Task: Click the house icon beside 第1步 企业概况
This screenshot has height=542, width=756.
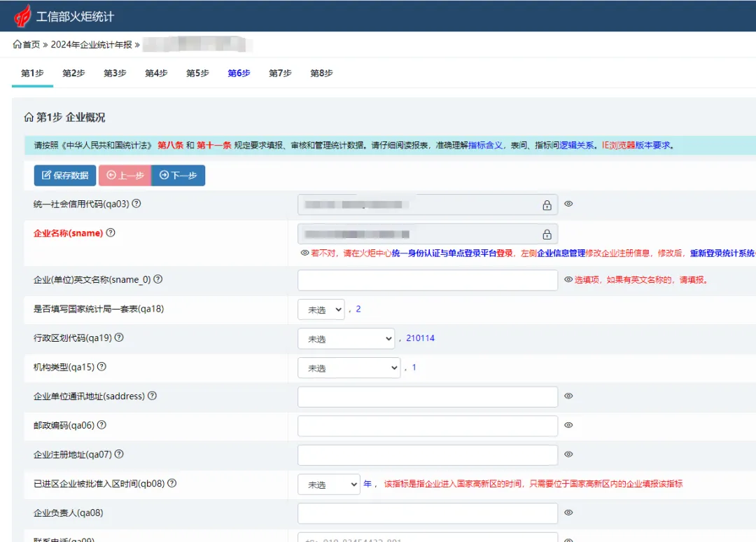Action: pos(29,117)
